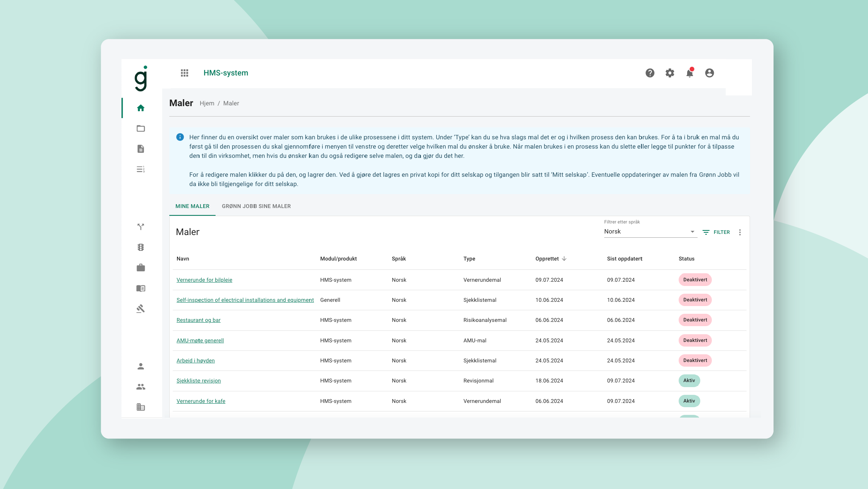
Task: Open Vernerunde for bilpleie template link
Action: tap(204, 280)
